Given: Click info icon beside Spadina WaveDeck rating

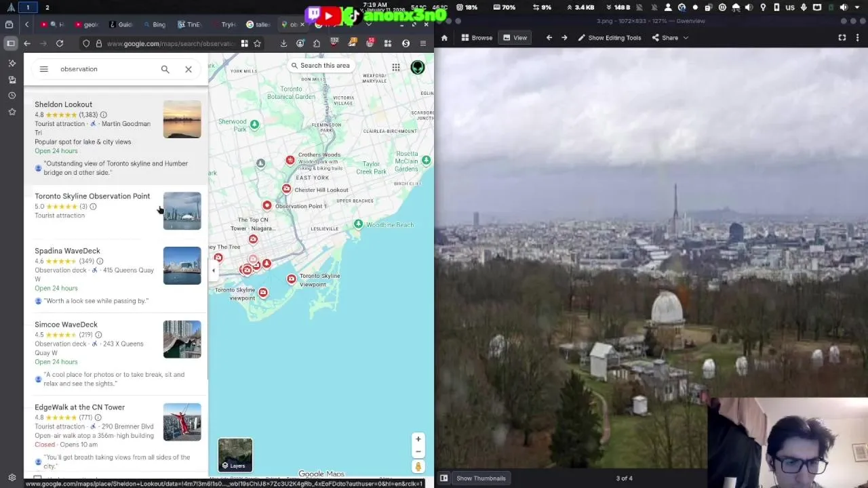Looking at the screenshot, I should (x=100, y=261).
